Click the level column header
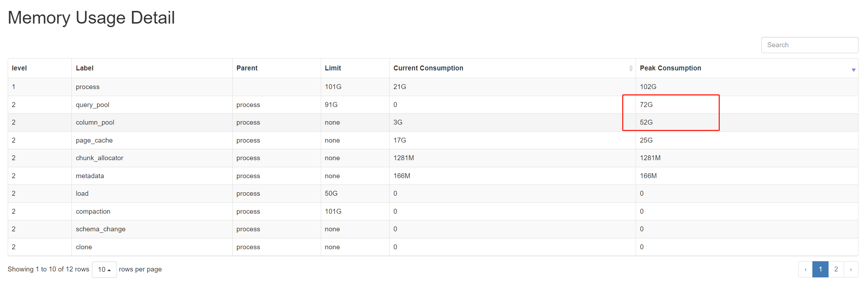 (19, 68)
